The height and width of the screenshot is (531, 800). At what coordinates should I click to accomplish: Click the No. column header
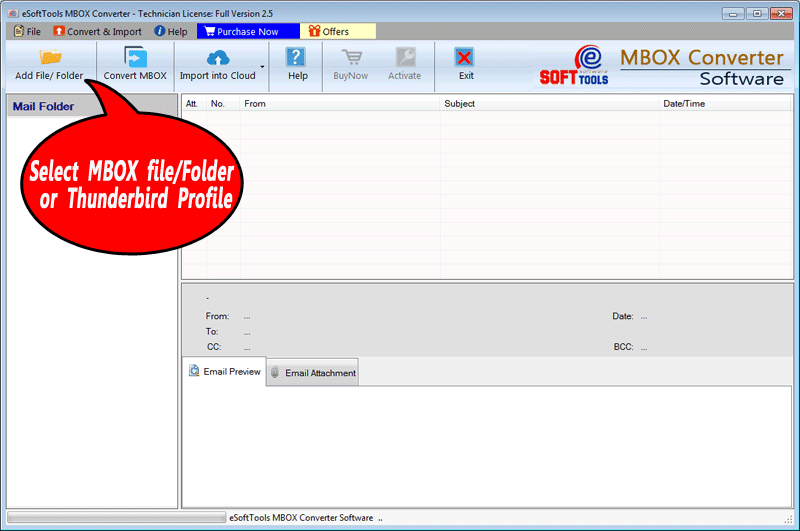coord(223,104)
